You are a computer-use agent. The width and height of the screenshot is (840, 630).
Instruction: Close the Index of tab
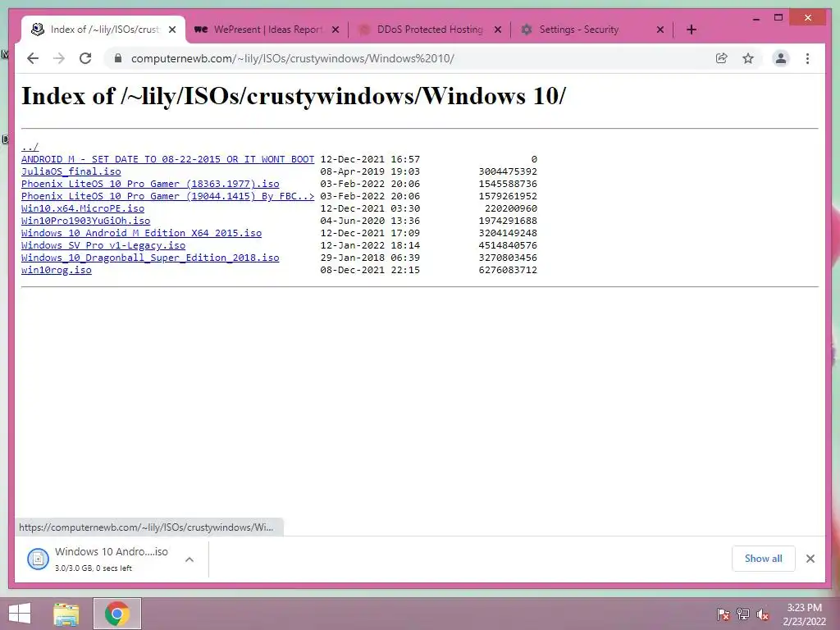[172, 30]
